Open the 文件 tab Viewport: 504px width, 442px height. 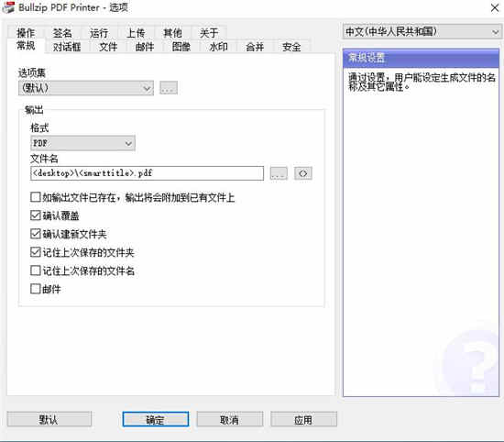[108, 47]
